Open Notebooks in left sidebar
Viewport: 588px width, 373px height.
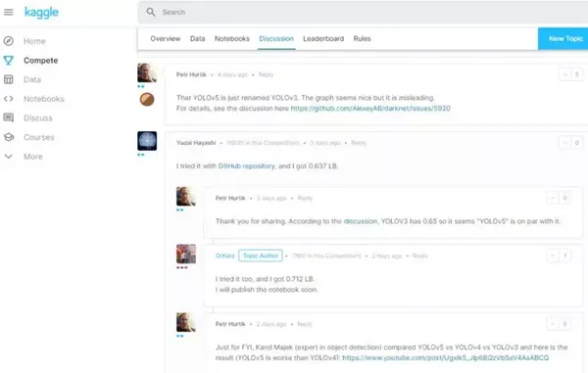point(44,99)
